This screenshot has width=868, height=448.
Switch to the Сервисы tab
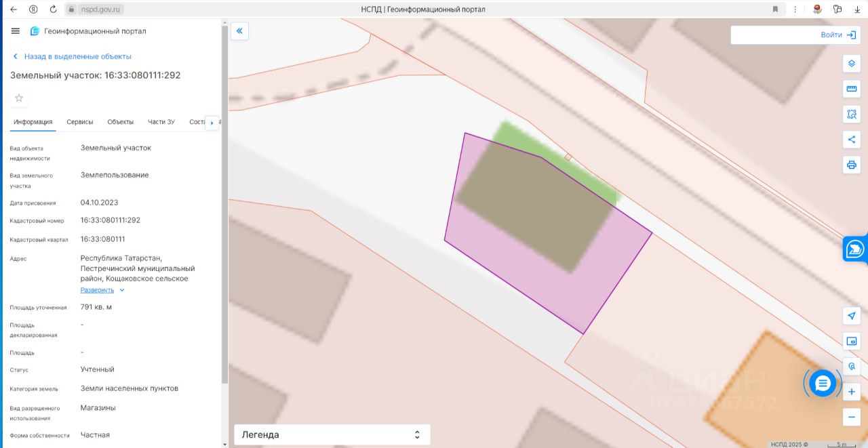click(80, 122)
